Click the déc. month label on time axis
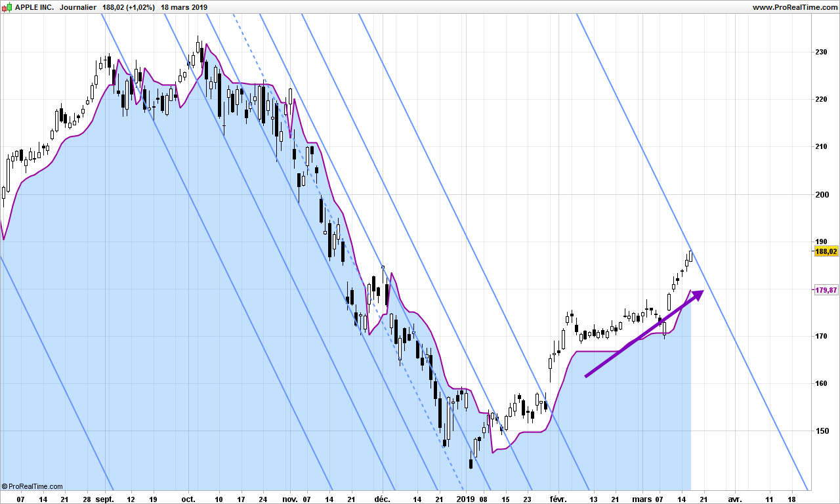Image resolution: width=840 pixels, height=504 pixels. (383, 499)
